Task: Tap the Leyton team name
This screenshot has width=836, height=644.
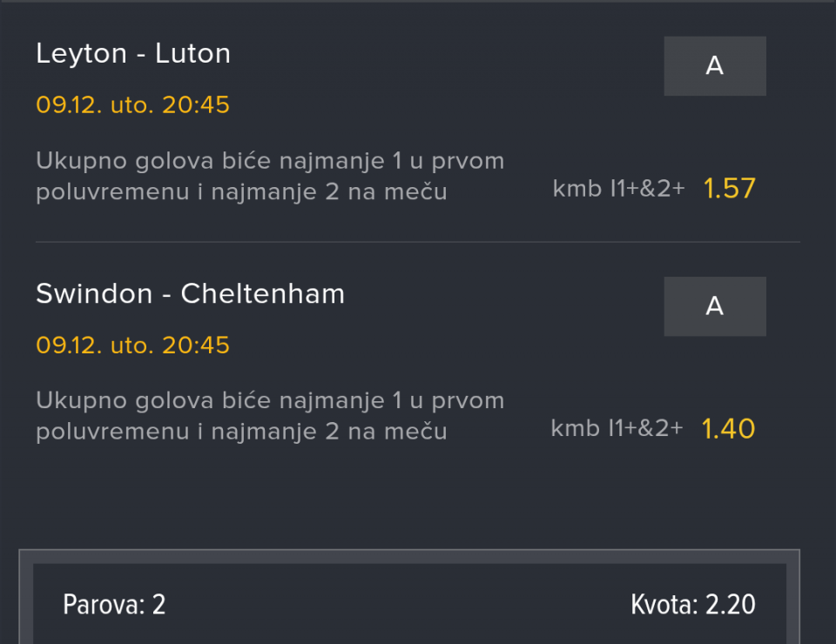Action: 81,54
